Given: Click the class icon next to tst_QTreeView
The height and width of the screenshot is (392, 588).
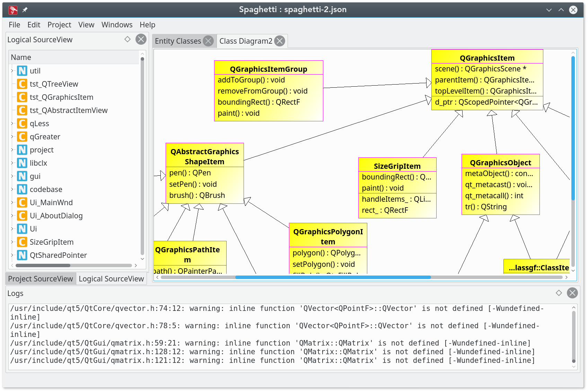Looking at the screenshot, I should 22,84.
